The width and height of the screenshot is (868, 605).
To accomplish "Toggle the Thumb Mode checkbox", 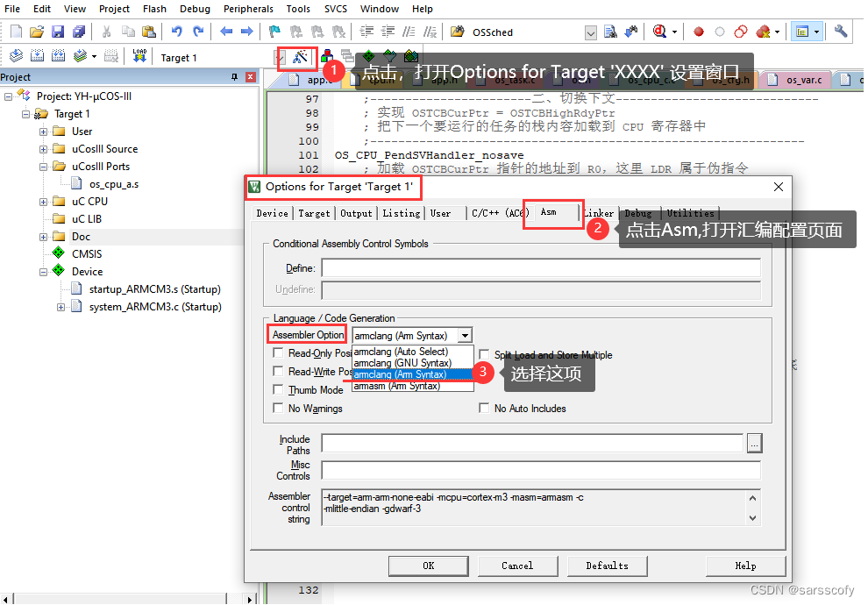I will pyautogui.click(x=279, y=389).
